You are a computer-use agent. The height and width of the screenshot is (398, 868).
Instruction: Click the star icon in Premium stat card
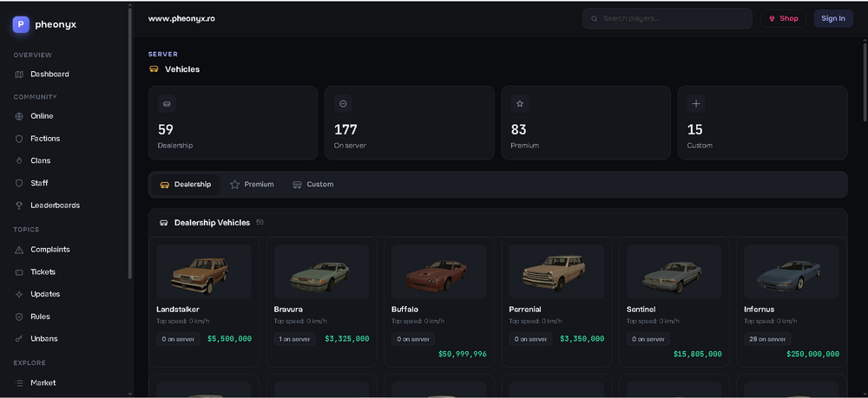(520, 104)
